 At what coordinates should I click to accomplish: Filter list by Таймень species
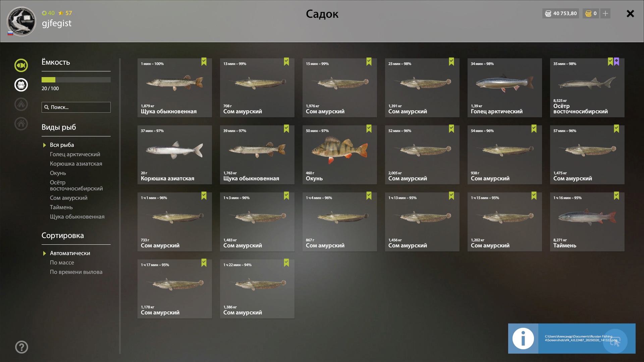61,207
